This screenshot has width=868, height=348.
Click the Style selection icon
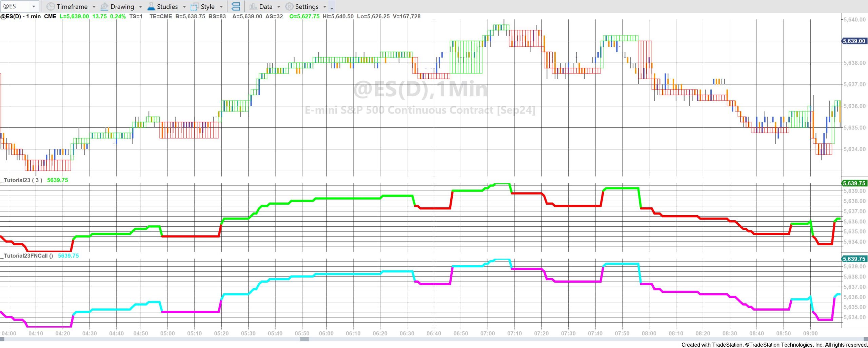(195, 7)
